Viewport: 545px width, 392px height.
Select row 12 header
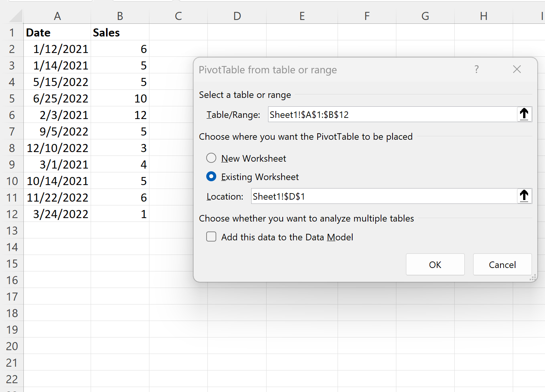click(12, 214)
